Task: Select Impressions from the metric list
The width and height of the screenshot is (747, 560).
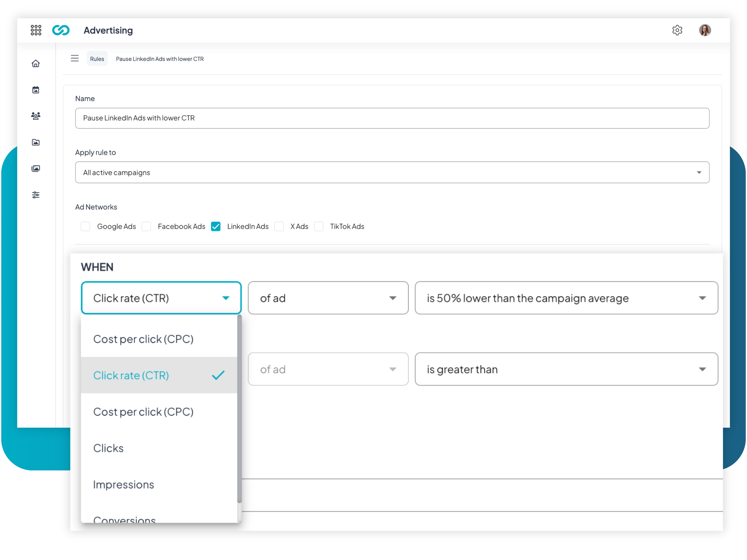Action: click(x=124, y=485)
